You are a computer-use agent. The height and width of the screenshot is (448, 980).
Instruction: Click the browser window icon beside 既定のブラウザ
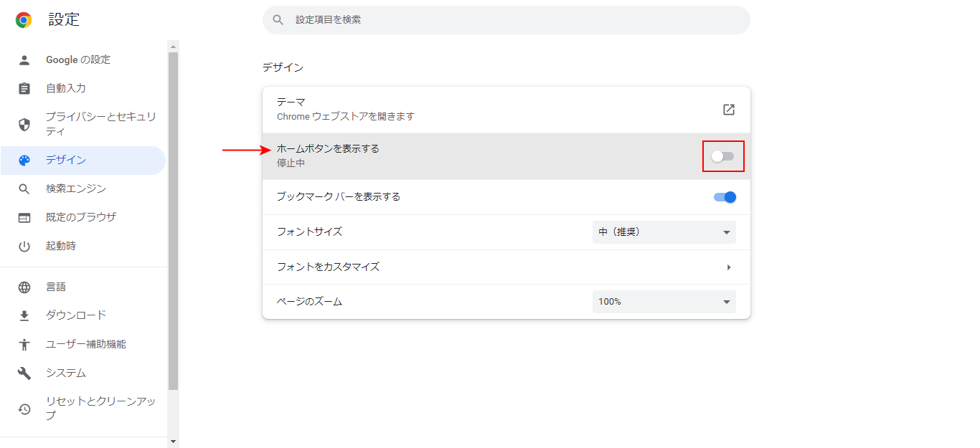24,218
